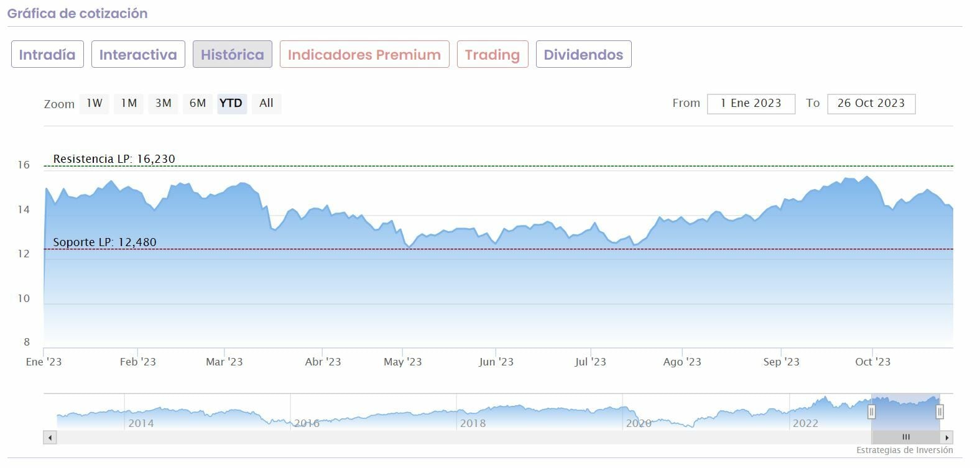Switch zoom to 6M range
The width and height of the screenshot is (980, 468).
198,103
